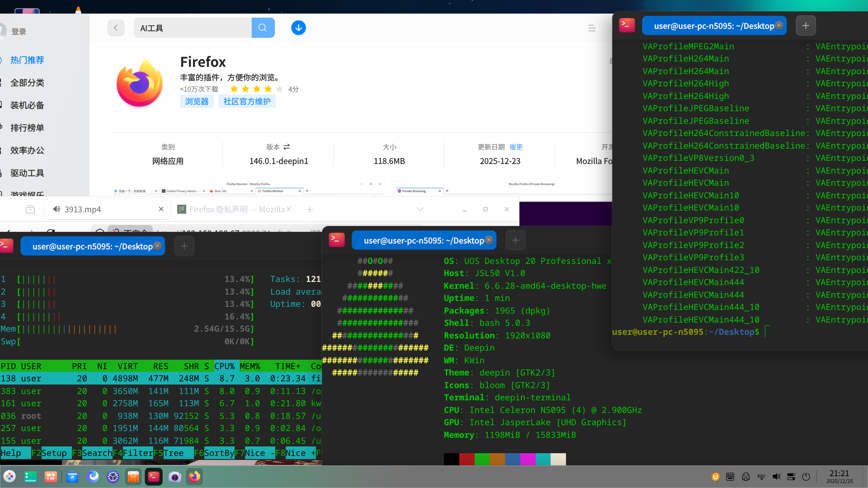Open deepin Terminal from the dock

pyautogui.click(x=154, y=476)
